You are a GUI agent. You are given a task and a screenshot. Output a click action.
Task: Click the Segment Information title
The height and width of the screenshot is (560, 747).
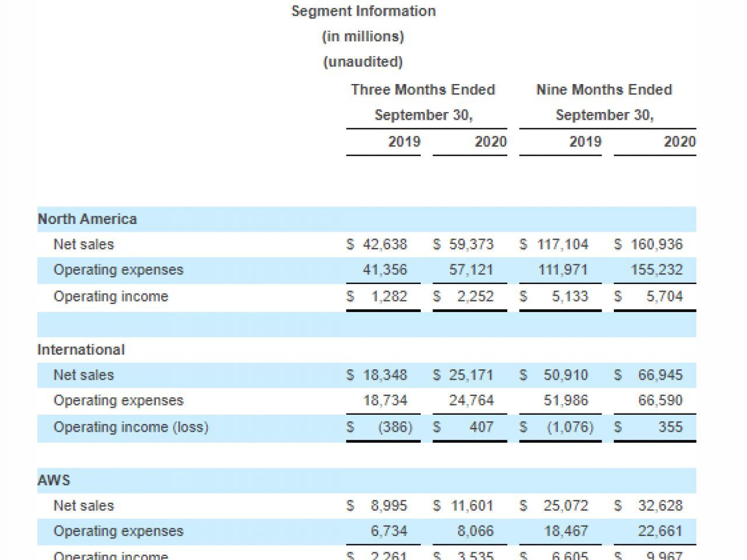click(x=364, y=11)
